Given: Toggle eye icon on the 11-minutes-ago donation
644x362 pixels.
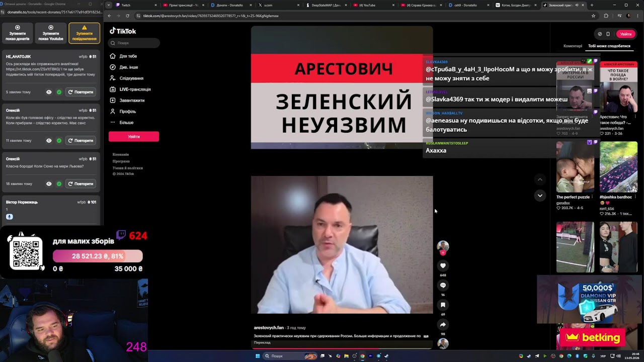Looking at the screenshot, I should [49, 141].
